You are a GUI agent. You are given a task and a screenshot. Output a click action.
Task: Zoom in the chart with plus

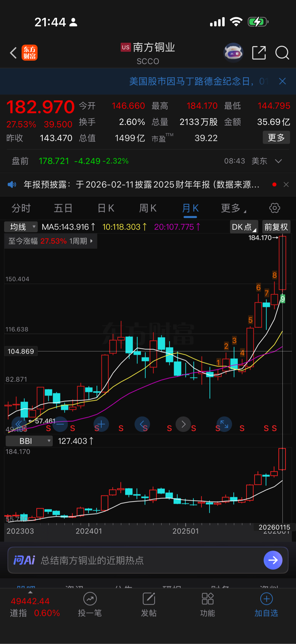[x=101, y=424]
